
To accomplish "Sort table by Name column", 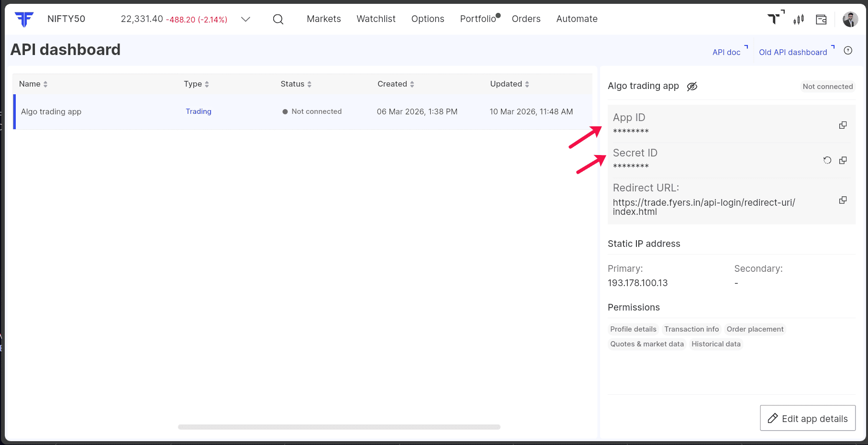I will pos(33,84).
